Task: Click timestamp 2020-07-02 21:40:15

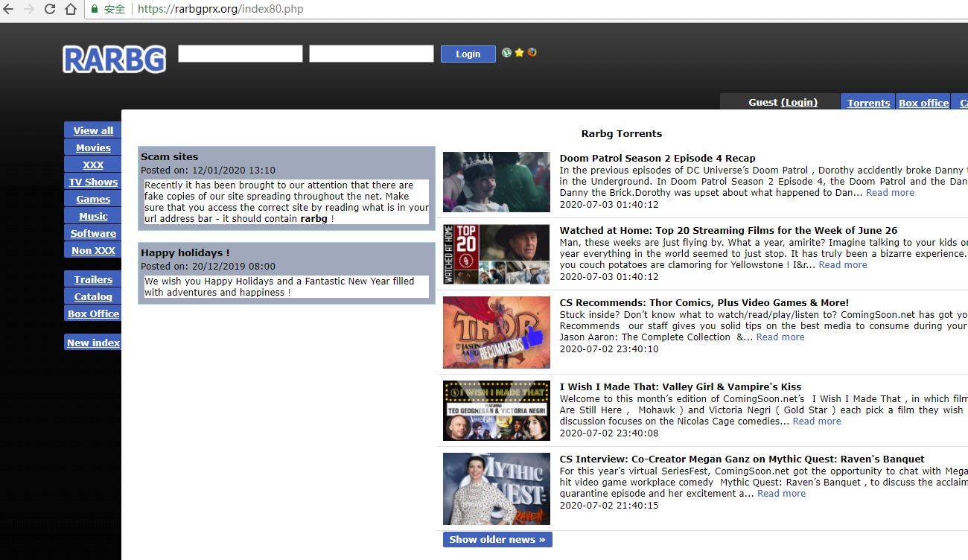Action: tap(609, 505)
